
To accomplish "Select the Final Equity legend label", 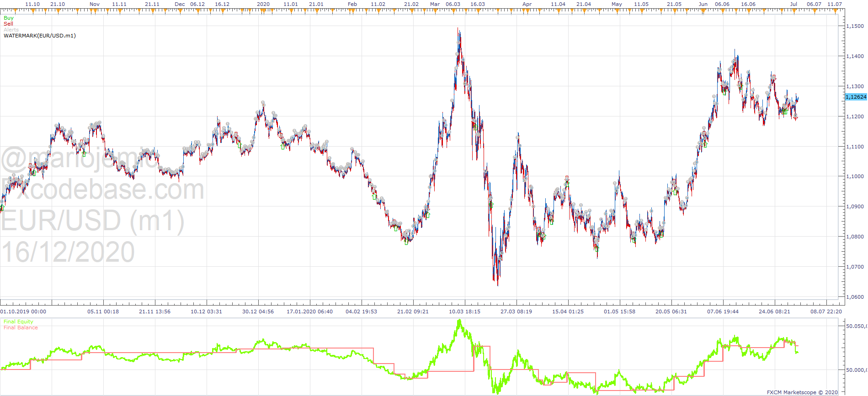I will [x=18, y=322].
